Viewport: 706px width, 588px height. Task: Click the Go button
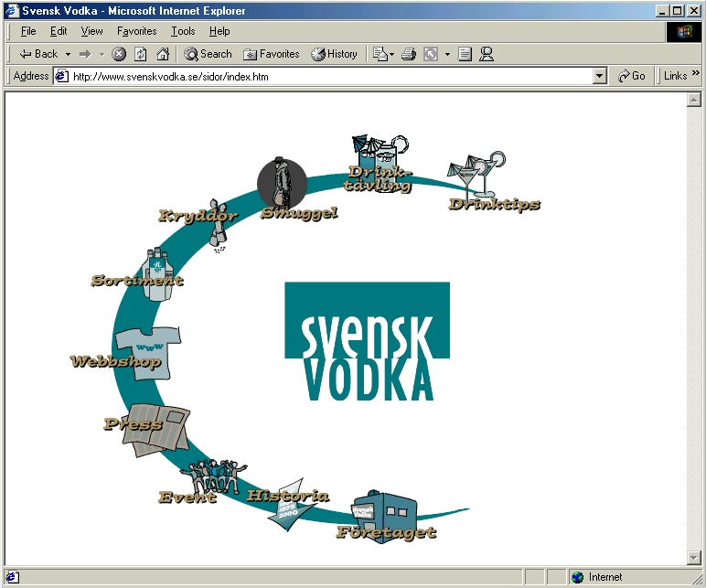[631, 76]
